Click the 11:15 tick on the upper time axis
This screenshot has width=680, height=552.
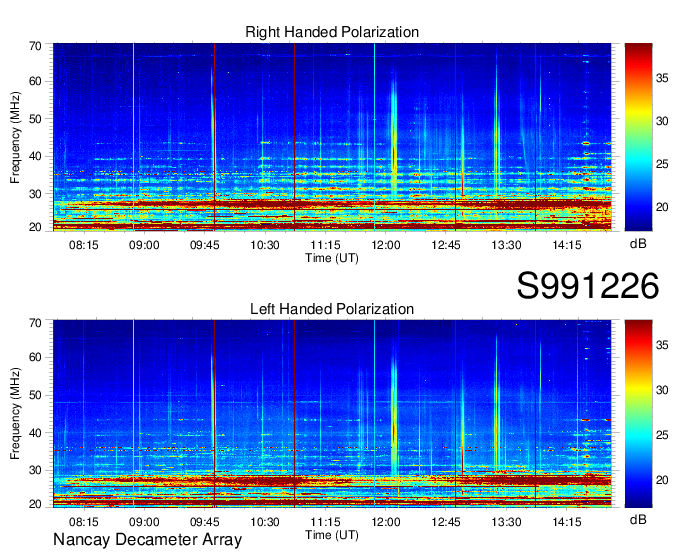[x=325, y=245]
